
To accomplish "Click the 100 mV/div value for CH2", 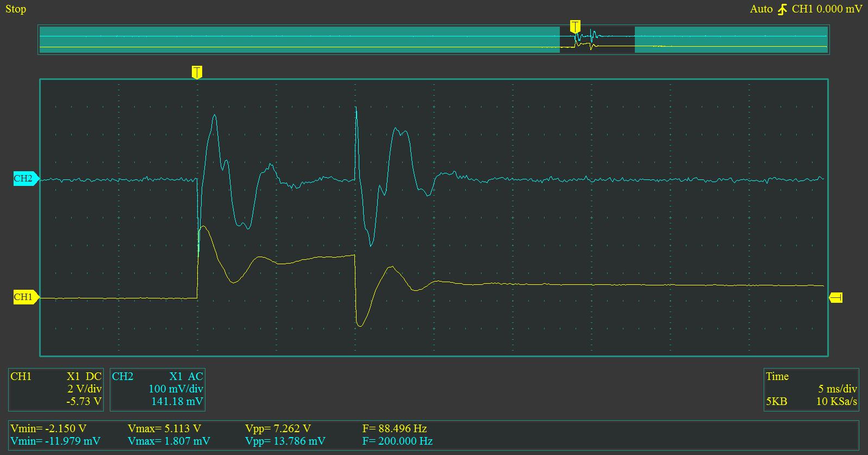I will coord(176,389).
